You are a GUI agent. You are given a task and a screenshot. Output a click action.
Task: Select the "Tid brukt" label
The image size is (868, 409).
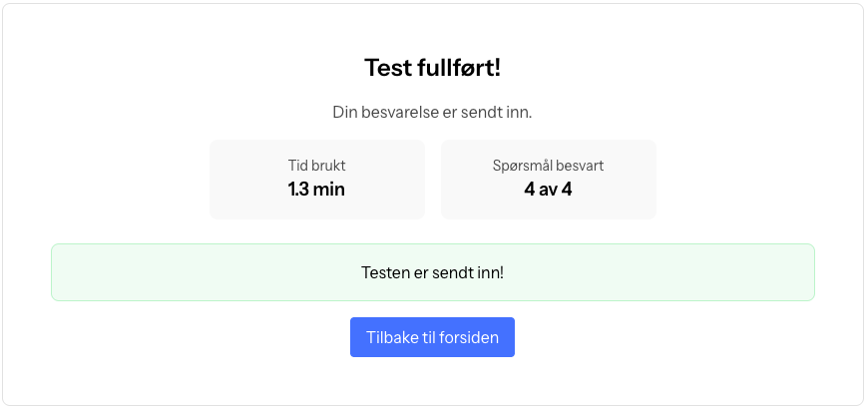(316, 166)
